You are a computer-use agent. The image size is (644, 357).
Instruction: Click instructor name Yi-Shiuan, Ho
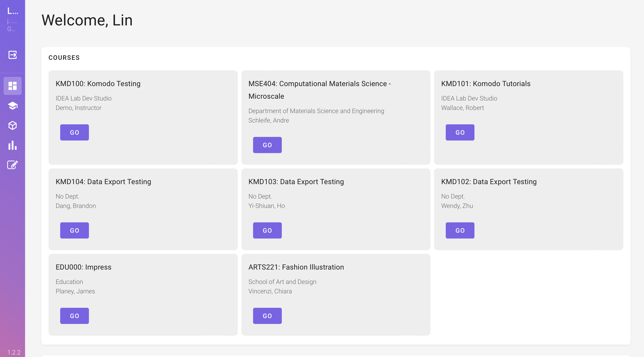[267, 206]
